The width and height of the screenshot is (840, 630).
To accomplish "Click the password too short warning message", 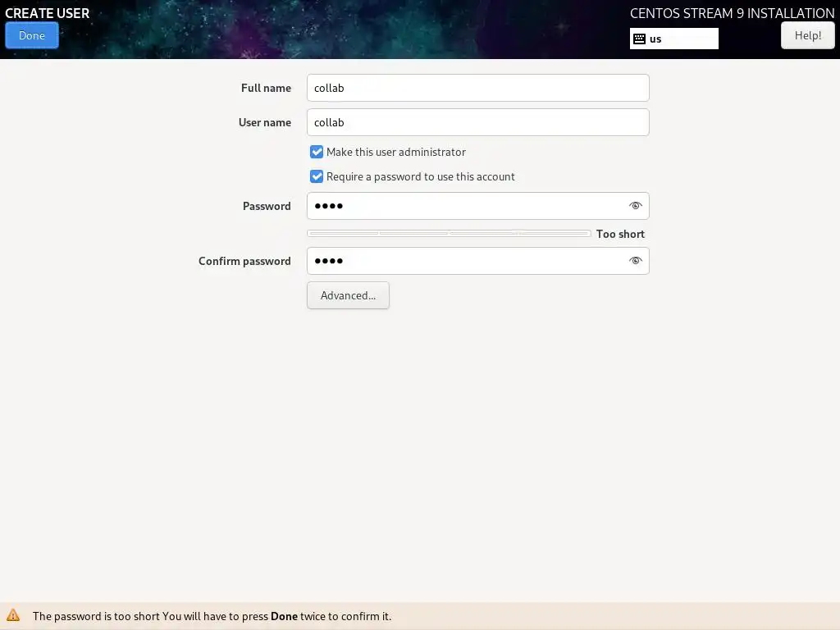I will tap(212, 616).
